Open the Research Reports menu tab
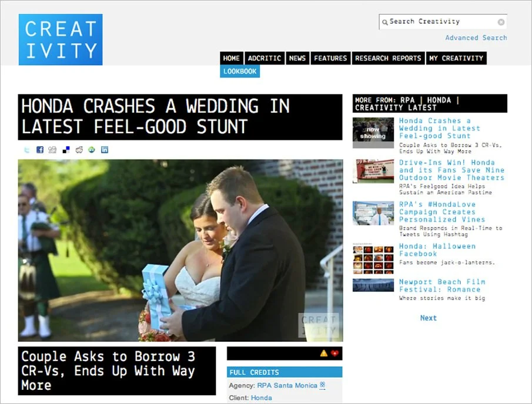 coord(388,58)
